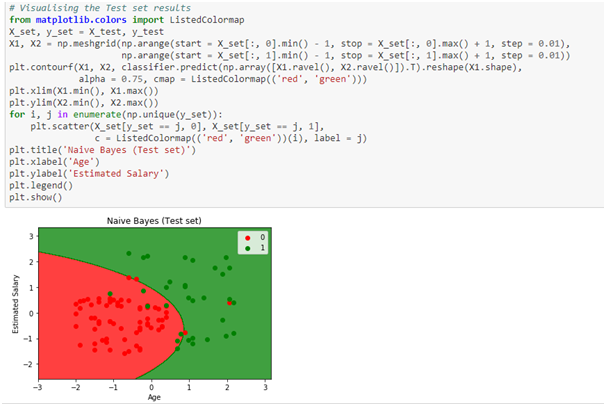The width and height of the screenshot is (606, 406).
Task: Click the 'enumerate' keyword in the for loop
Action: tap(97, 115)
